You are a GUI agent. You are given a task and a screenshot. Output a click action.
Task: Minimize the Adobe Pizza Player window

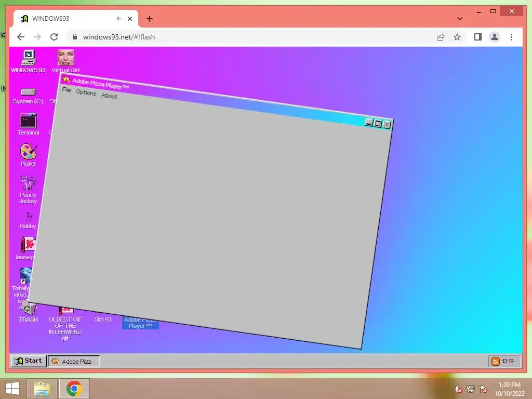(369, 123)
